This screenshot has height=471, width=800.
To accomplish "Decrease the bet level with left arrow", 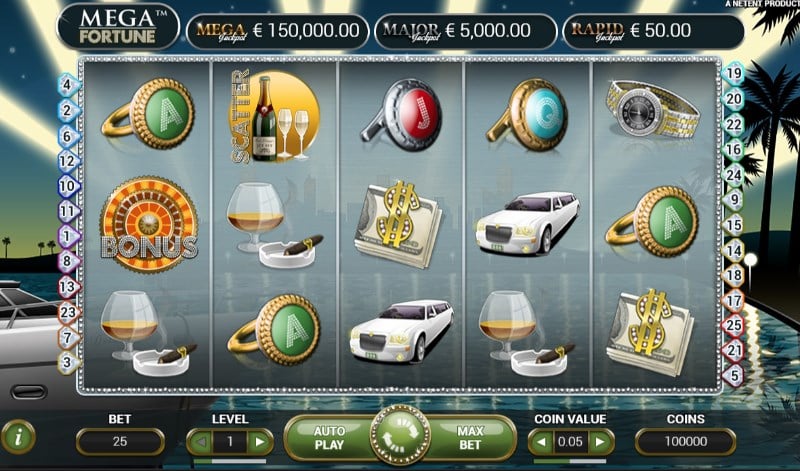I will 202,441.
